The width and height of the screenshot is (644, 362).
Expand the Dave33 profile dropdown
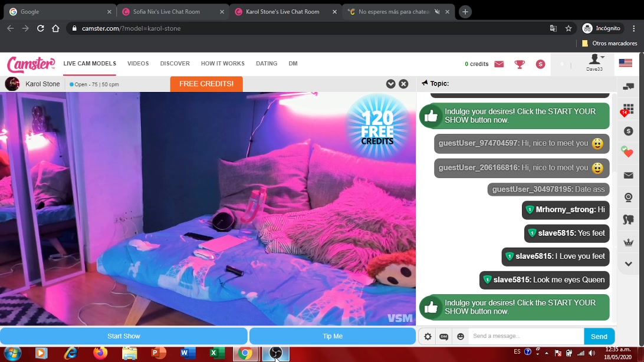tap(594, 62)
